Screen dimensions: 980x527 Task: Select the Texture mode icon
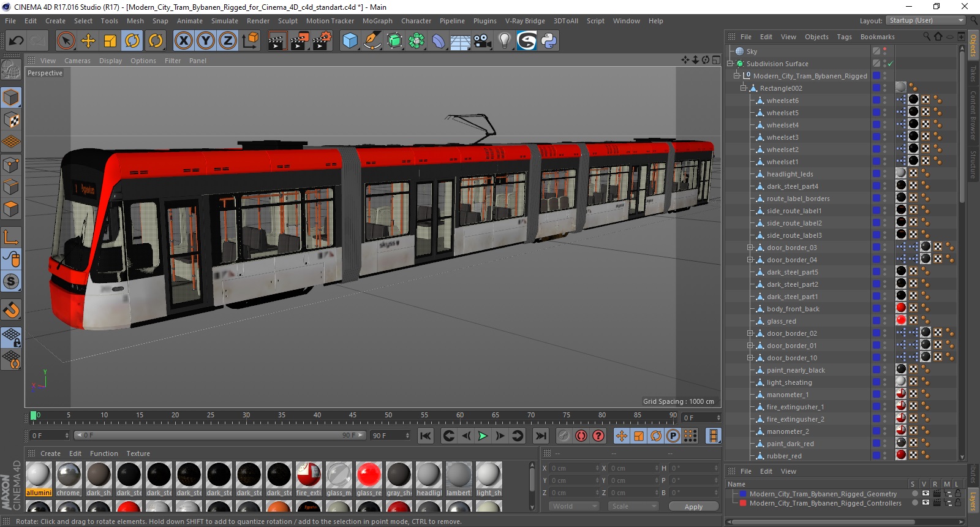(11, 120)
